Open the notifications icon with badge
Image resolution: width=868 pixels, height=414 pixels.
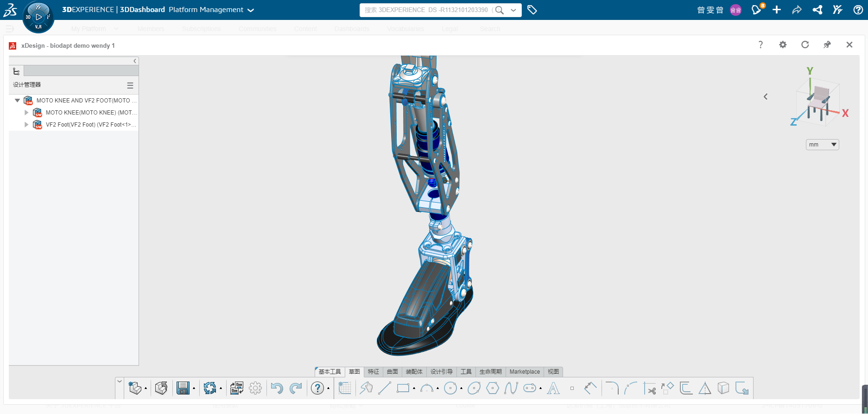pos(757,10)
